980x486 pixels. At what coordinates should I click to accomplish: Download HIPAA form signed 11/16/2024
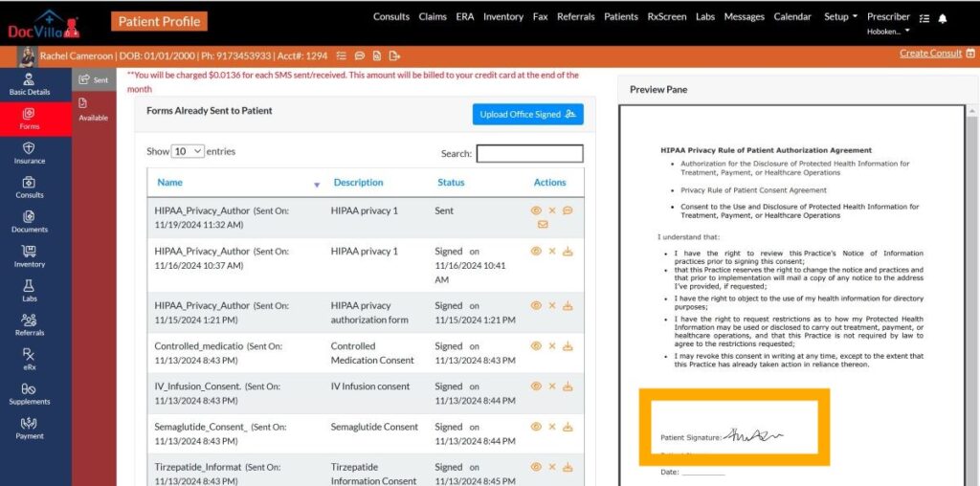(568, 251)
